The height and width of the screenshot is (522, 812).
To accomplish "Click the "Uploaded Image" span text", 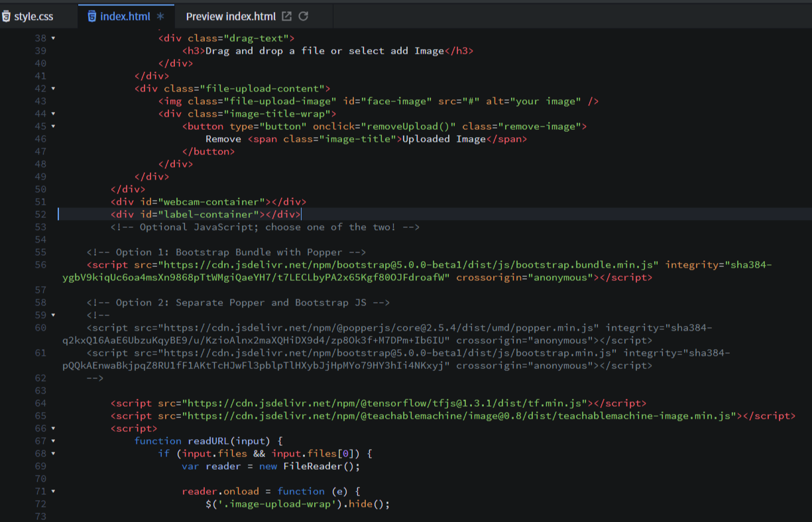I will point(444,139).
